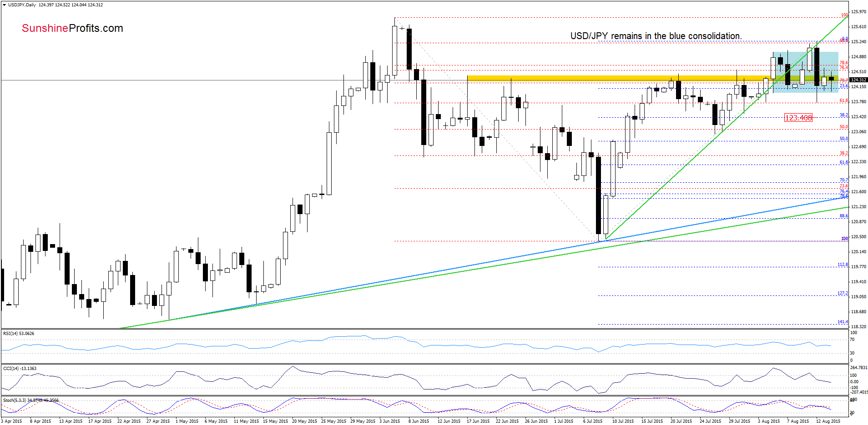Click the 112.8 Fibonacci extension label
Image resolution: width=868 pixels, height=425 pixels.
pos(843,265)
